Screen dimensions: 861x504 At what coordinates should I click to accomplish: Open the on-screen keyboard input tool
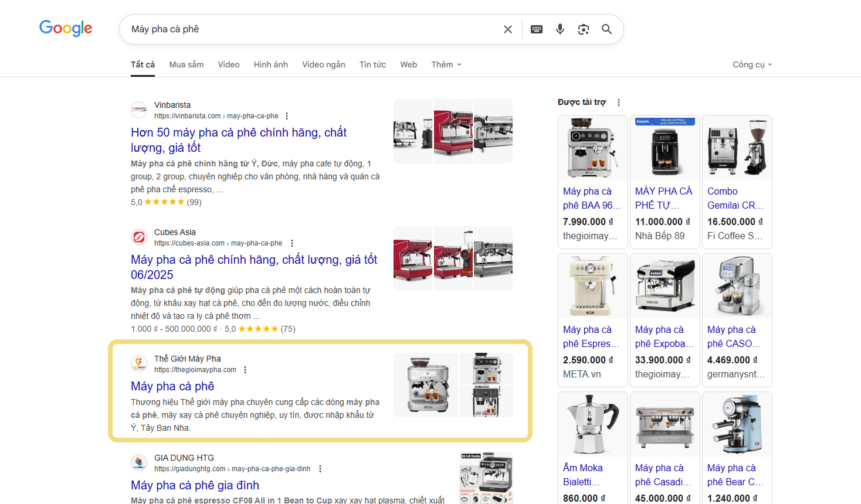tap(537, 29)
